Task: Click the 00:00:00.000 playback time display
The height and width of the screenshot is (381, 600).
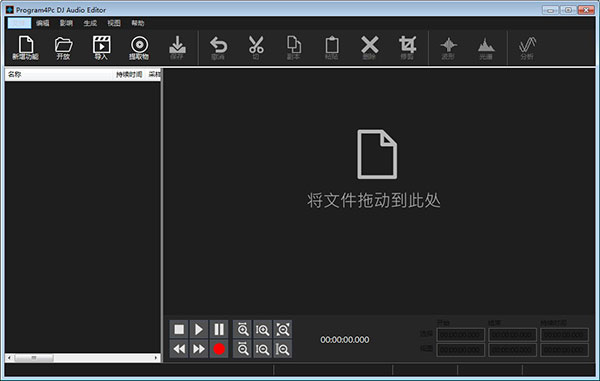Action: pos(345,340)
